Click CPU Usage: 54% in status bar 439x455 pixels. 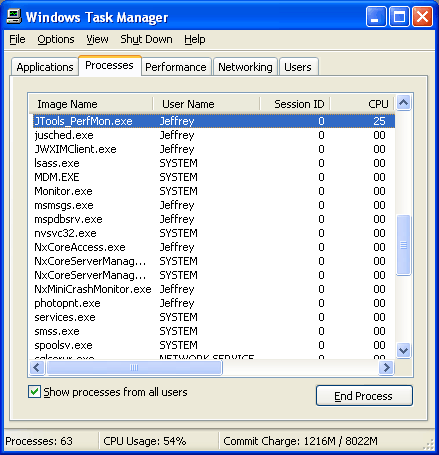pos(145,441)
